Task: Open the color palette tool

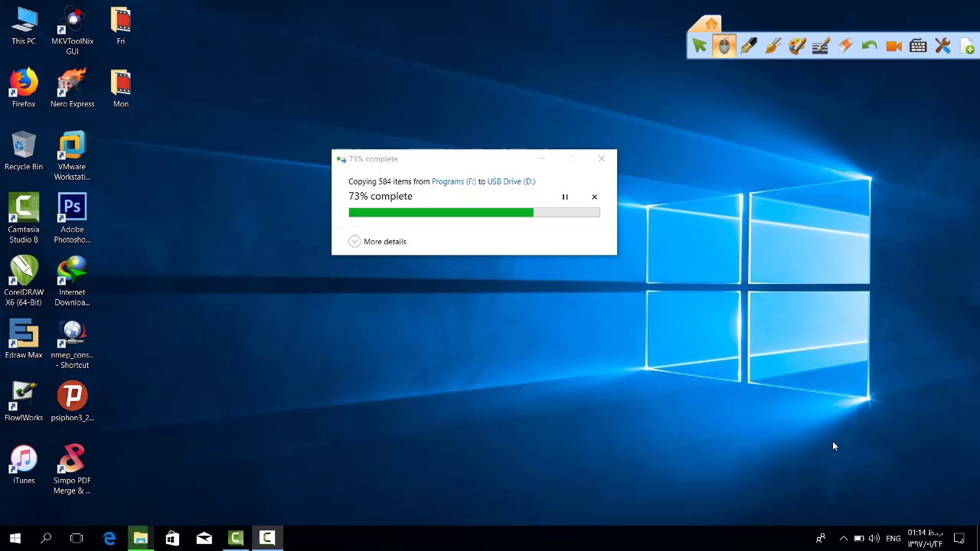Action: (x=797, y=47)
